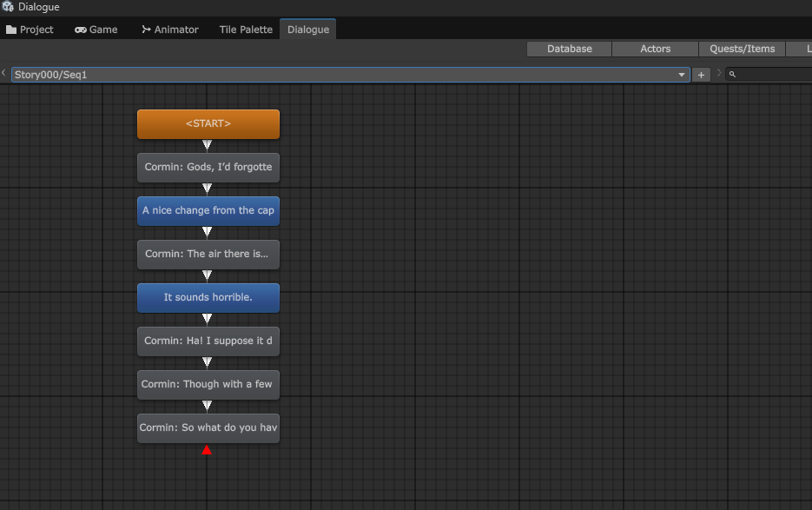Click the plus button to create a new conversation
Image resolution: width=812 pixels, height=510 pixels.
pyautogui.click(x=701, y=75)
